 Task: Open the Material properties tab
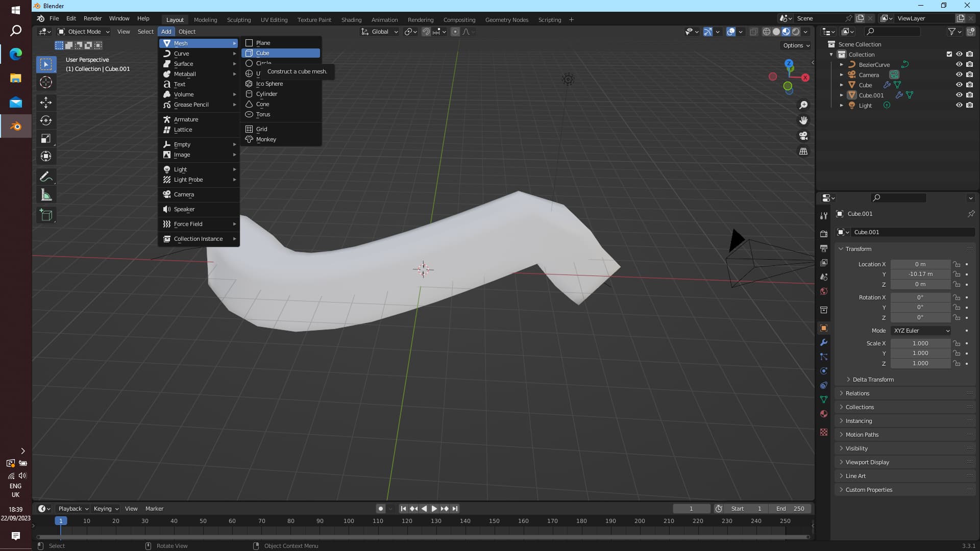tap(823, 414)
